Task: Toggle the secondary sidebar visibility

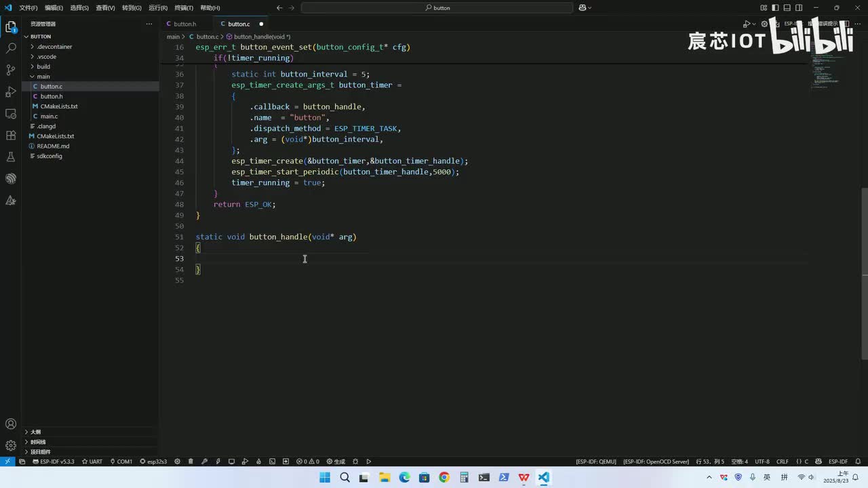Action: click(x=798, y=7)
